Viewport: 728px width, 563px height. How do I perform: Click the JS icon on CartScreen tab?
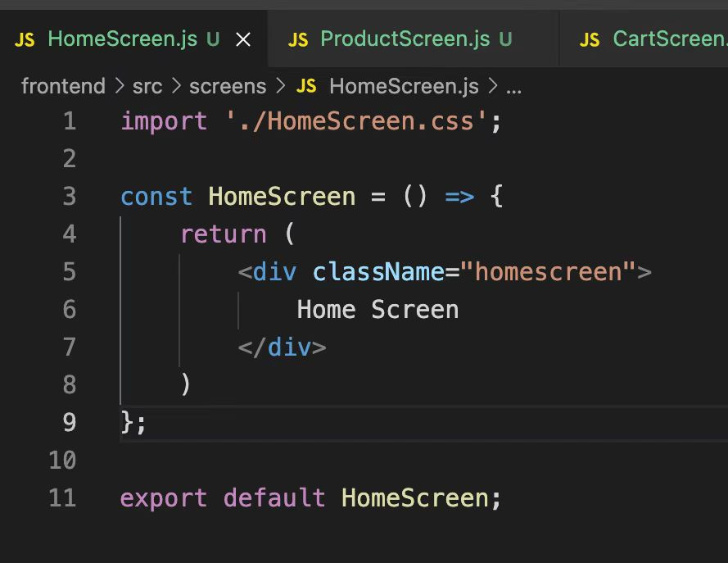tap(590, 40)
